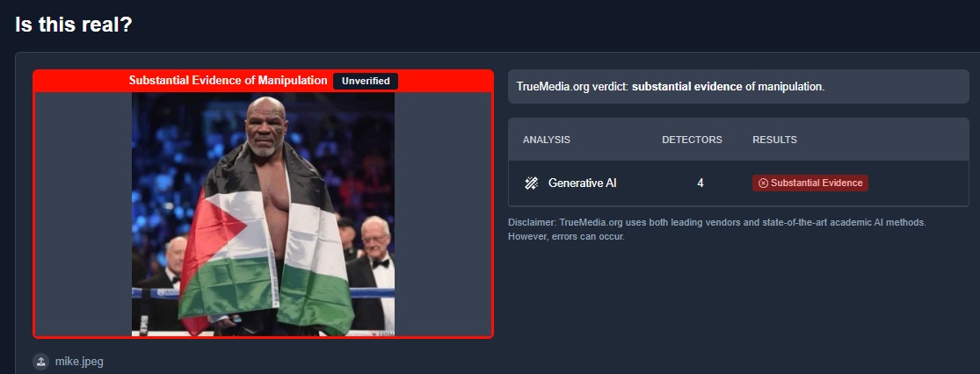Open the analyzed photo thumbnail
Screen dimensions: 980x374
263,214
